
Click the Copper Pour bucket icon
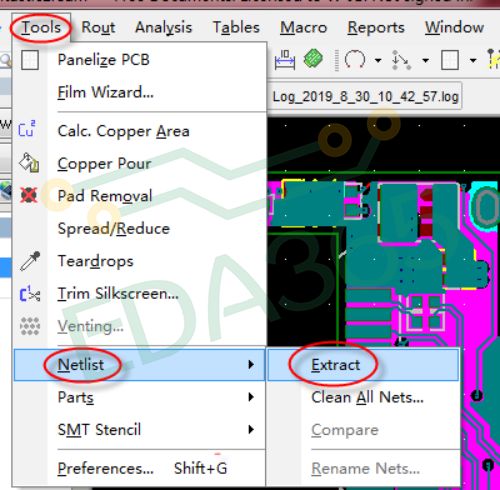pyautogui.click(x=29, y=163)
